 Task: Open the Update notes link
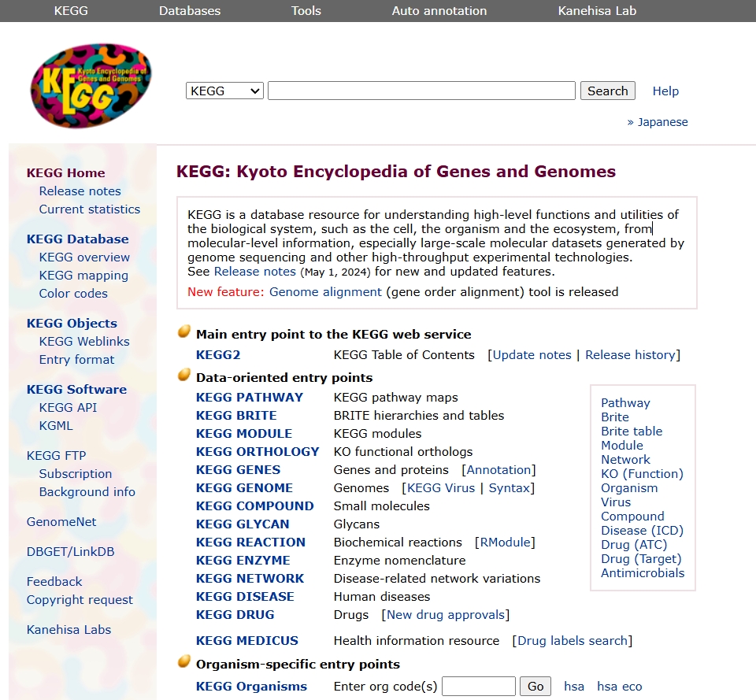pos(532,355)
